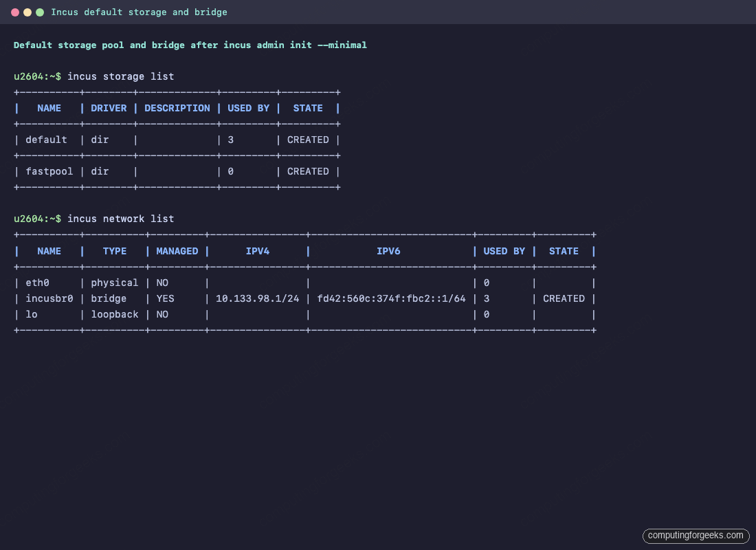The width and height of the screenshot is (756, 550).
Task: Select the IPV6 column header
Action: point(388,252)
